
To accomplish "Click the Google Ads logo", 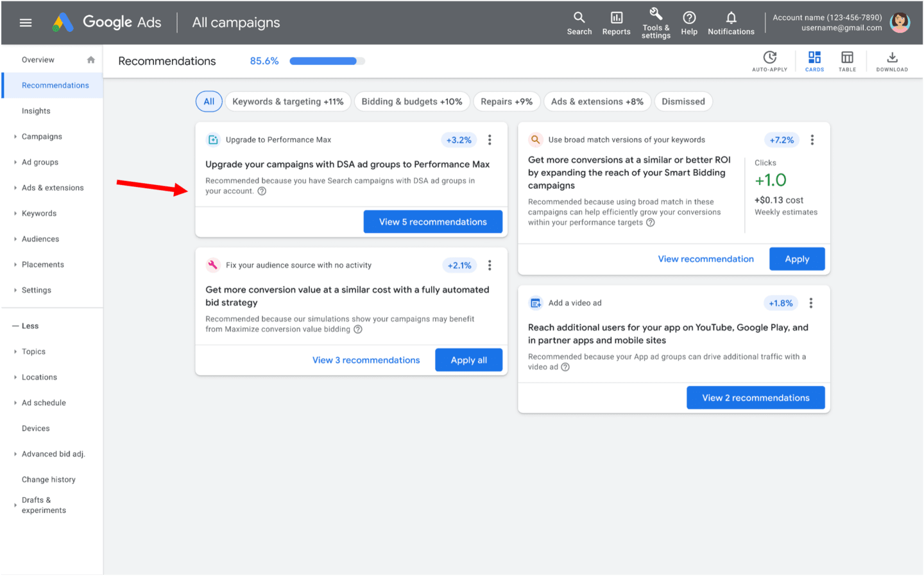I will (x=107, y=22).
